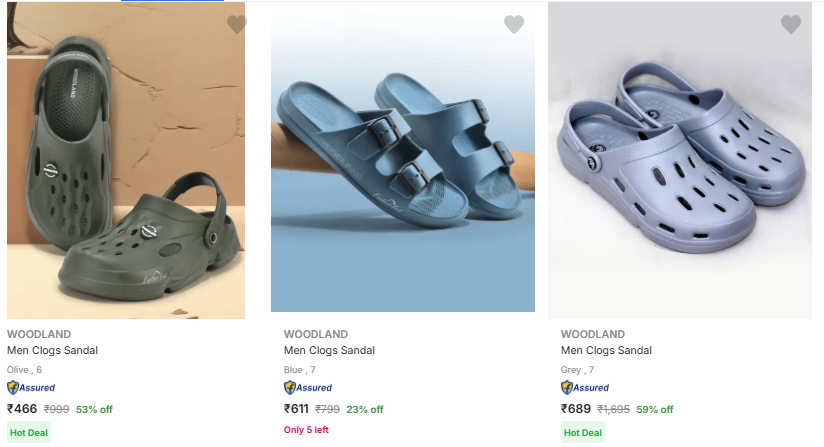Click WOODLAND brand name above blue sandals
824x447 pixels.
click(x=316, y=334)
